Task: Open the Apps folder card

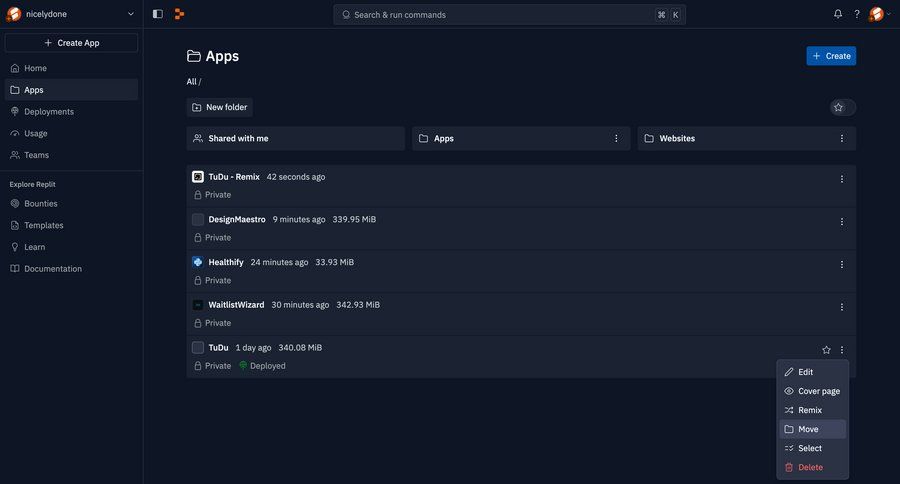Action: (521, 138)
